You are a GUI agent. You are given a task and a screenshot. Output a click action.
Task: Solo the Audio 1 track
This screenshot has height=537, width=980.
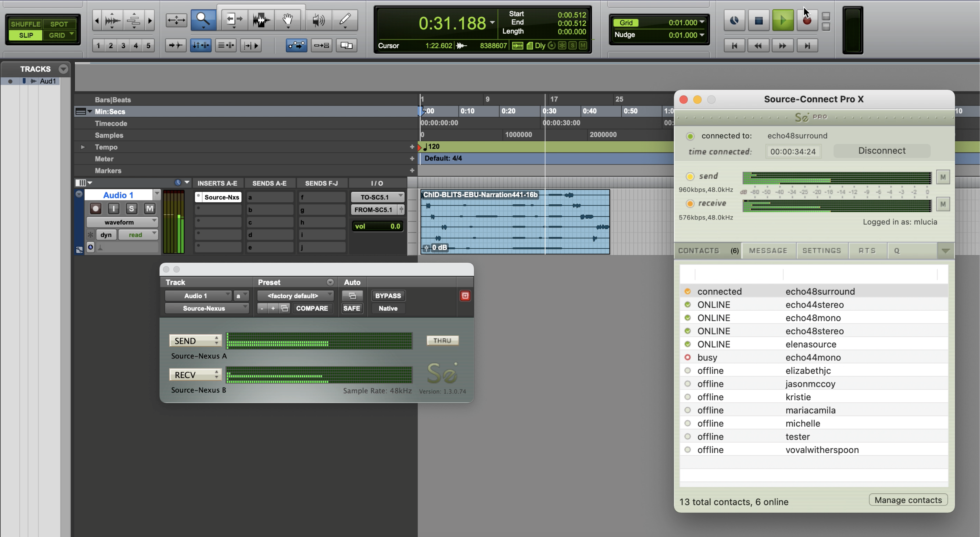[x=131, y=208]
